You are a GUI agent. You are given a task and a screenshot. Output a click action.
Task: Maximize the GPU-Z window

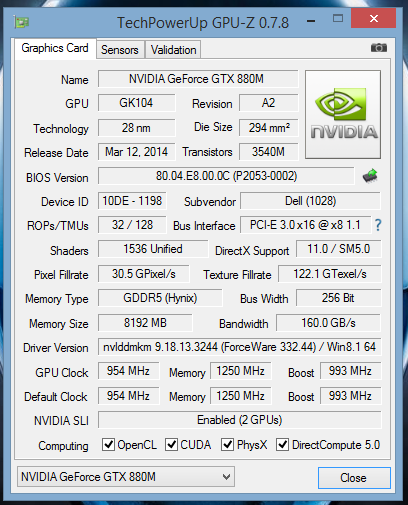point(338,18)
